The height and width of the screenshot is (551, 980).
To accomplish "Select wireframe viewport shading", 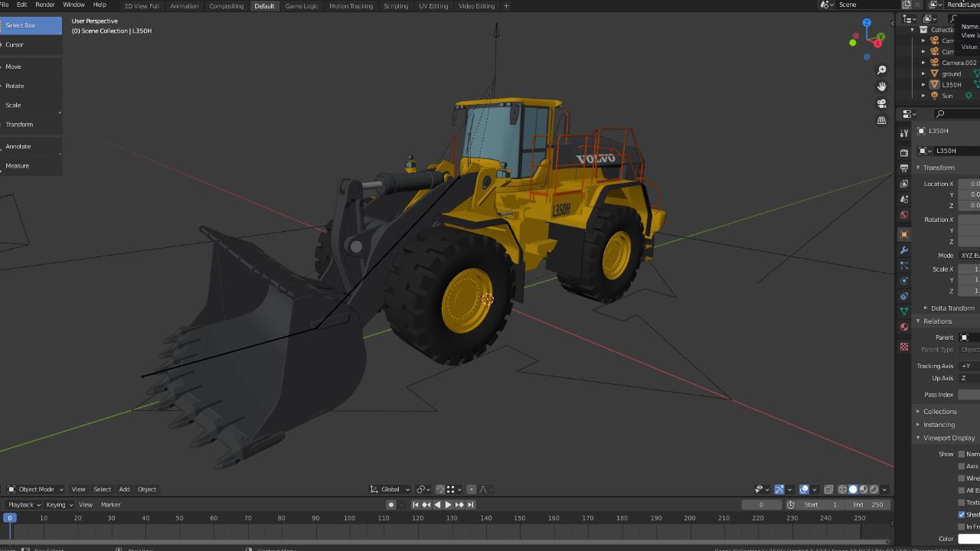I will tap(842, 489).
